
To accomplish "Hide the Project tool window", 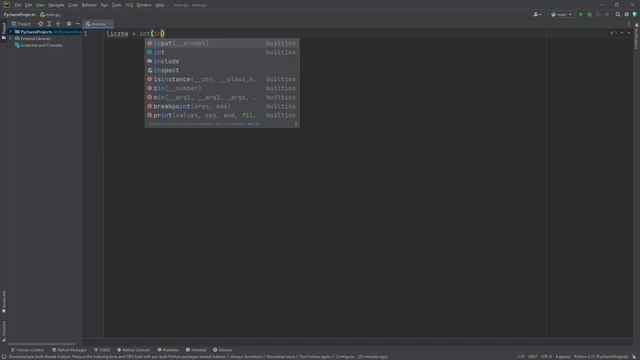I will [78, 24].
